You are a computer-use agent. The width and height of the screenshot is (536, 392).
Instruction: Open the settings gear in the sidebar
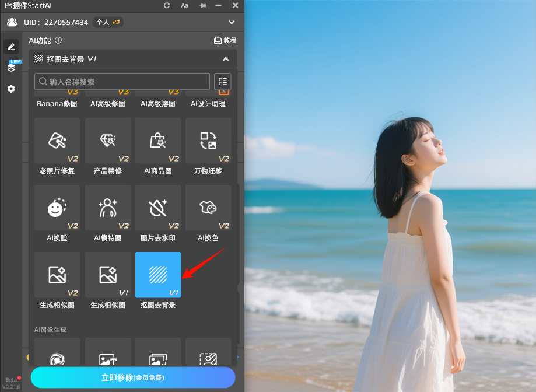click(x=11, y=89)
